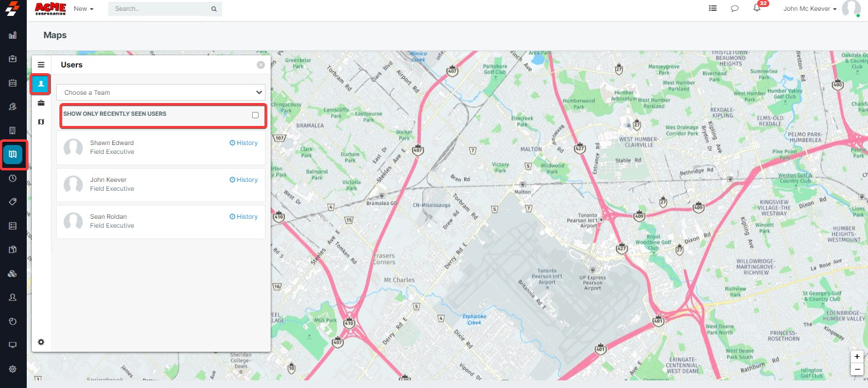Viewport: 868px width, 388px height.
Task: Open the dashboard bar-chart icon in sidebar
Action: click(13, 35)
